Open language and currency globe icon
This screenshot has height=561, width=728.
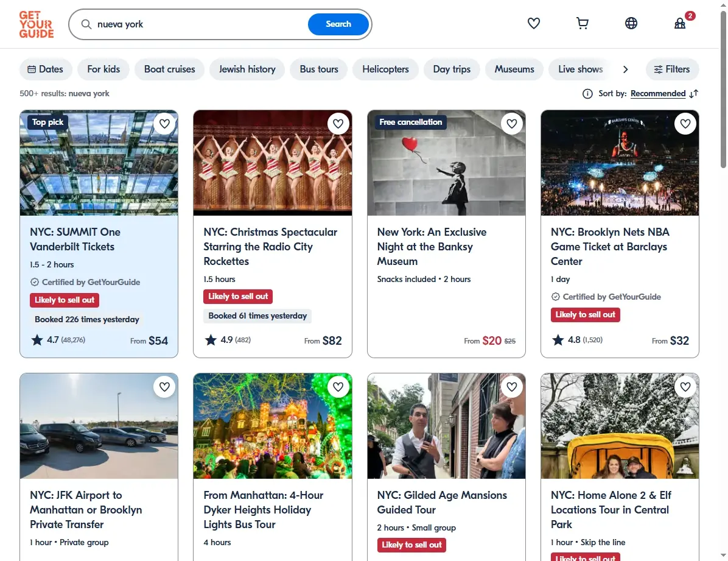631,23
